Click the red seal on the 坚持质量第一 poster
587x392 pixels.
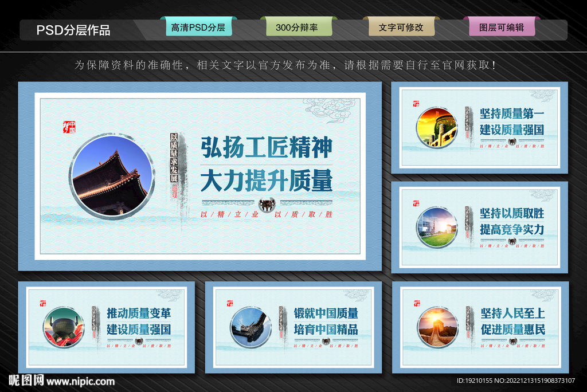click(416, 104)
